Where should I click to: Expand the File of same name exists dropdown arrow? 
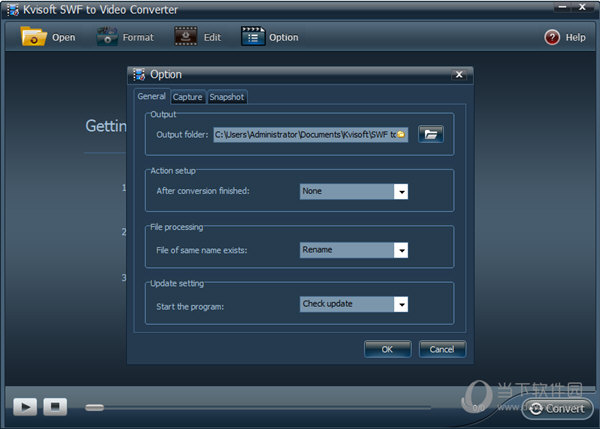[x=401, y=250]
